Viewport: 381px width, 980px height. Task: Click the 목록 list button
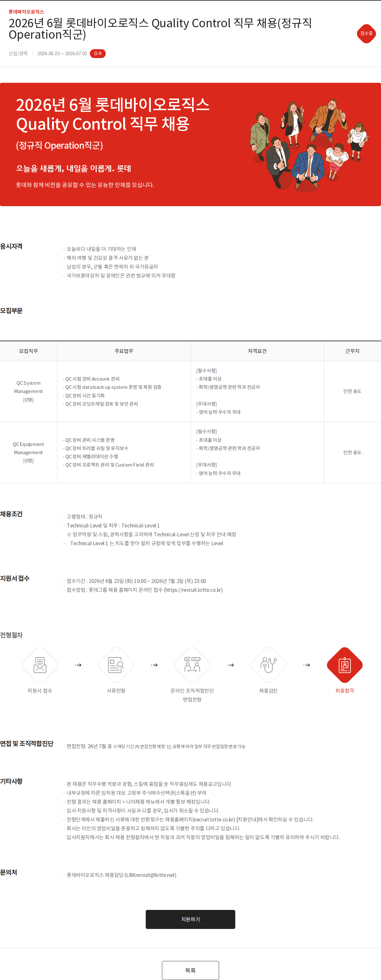click(x=190, y=970)
